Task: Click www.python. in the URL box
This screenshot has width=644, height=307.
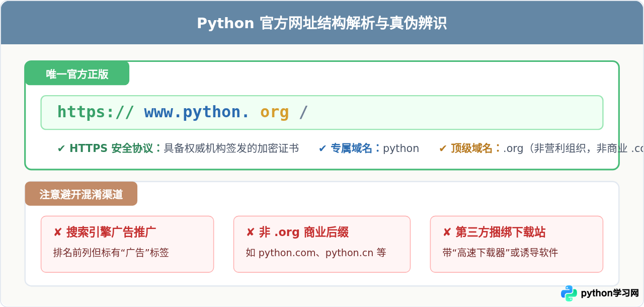Action: pyautogui.click(x=197, y=112)
